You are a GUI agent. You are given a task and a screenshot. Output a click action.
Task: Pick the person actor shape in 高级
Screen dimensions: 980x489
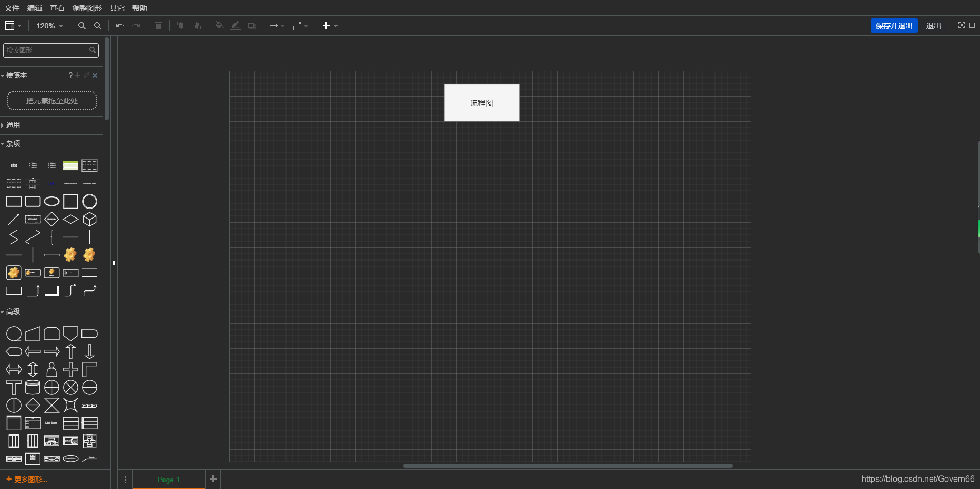click(x=52, y=369)
